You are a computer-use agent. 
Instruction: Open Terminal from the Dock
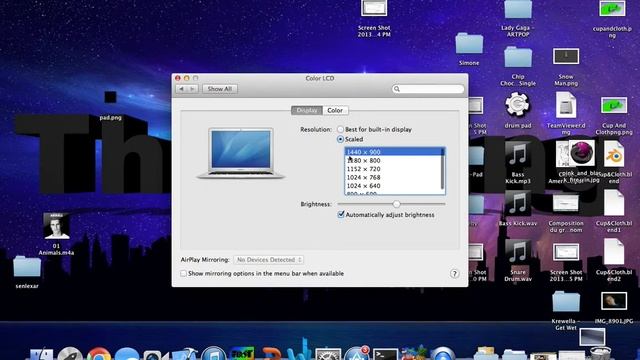click(x=385, y=354)
